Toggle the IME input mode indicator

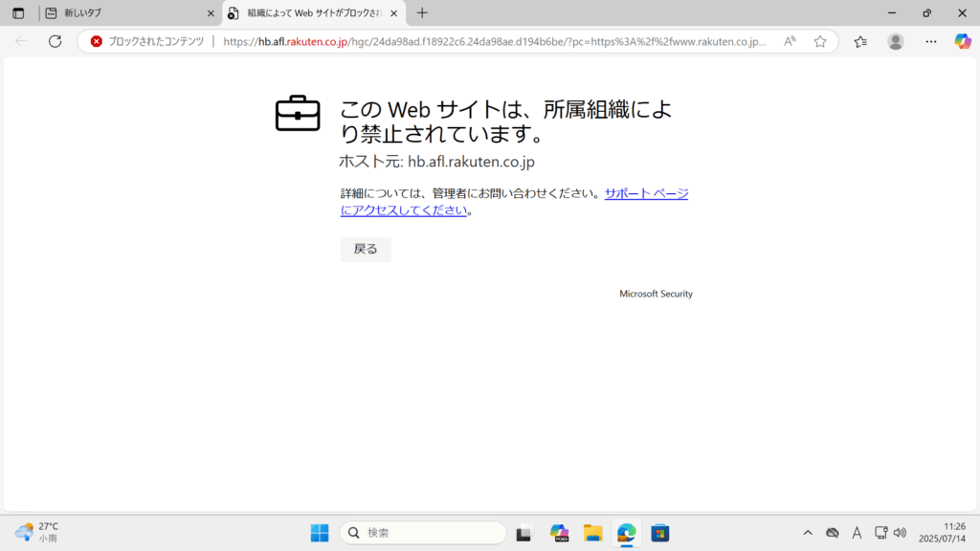(857, 533)
